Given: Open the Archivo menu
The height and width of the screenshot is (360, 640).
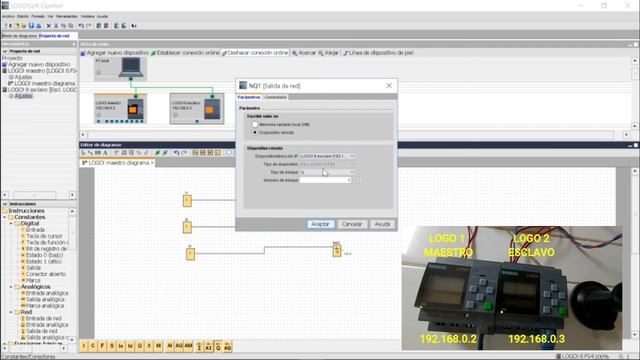Looking at the screenshot, I should 8,16.
